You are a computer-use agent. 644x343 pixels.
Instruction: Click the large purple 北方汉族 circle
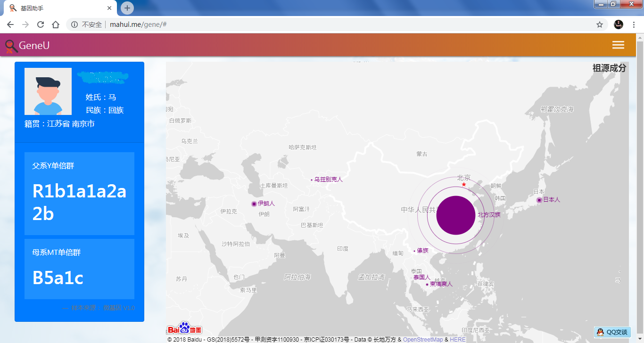(x=455, y=215)
